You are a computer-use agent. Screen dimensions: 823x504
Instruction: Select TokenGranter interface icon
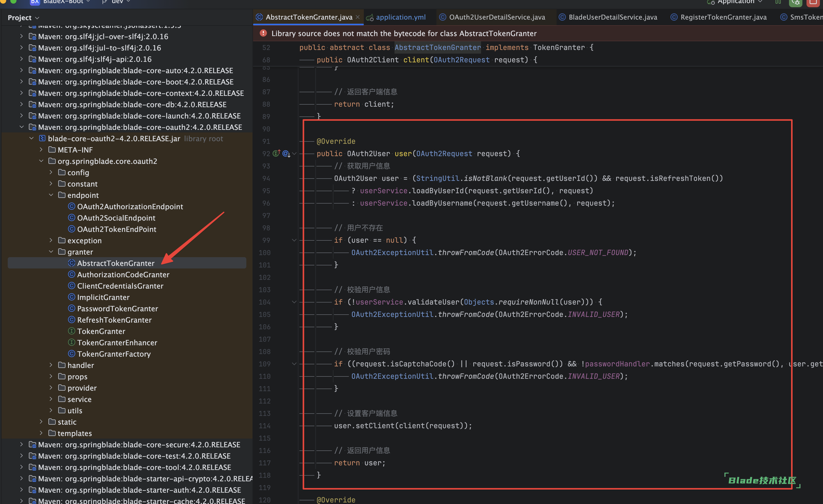(71, 331)
